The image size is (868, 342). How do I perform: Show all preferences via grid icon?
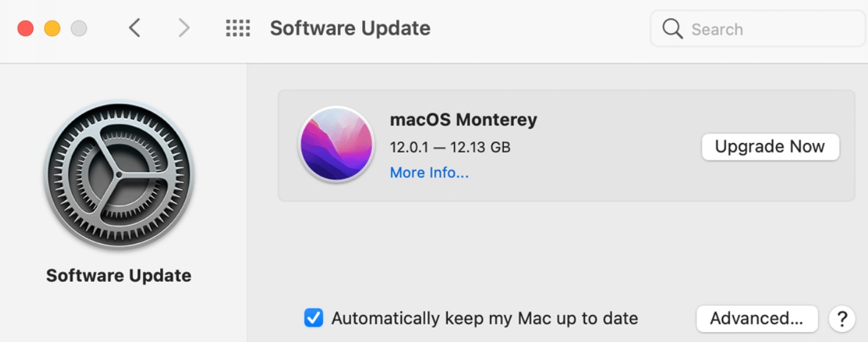point(238,28)
